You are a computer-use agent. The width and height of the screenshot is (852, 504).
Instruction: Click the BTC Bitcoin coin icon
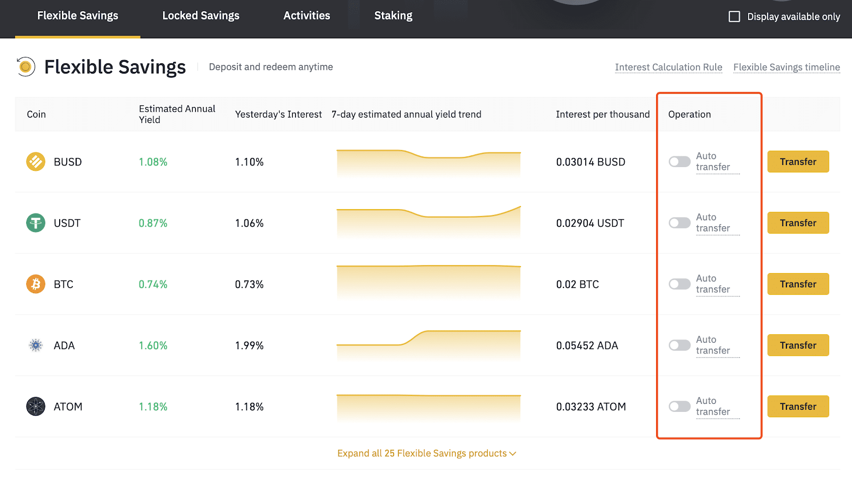point(36,284)
